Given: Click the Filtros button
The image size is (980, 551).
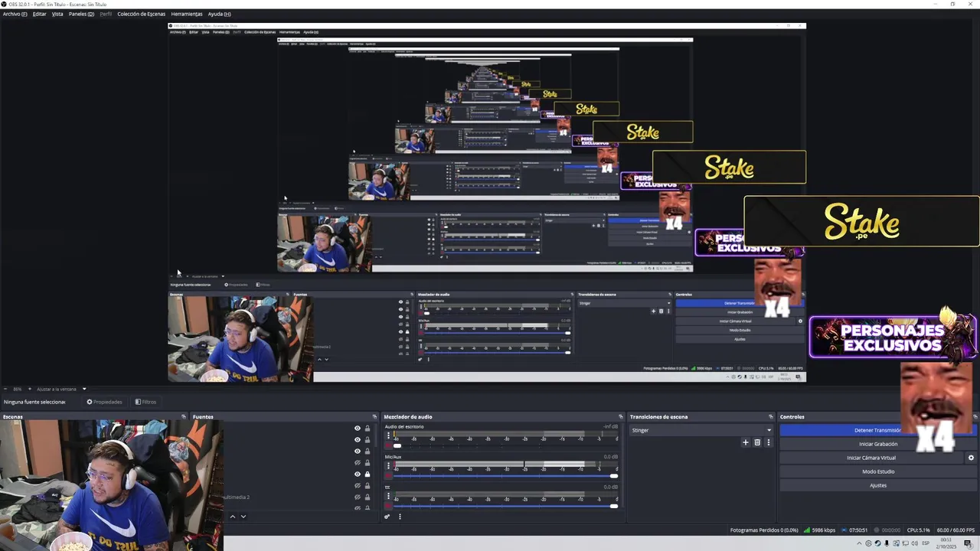Looking at the screenshot, I should pos(145,402).
